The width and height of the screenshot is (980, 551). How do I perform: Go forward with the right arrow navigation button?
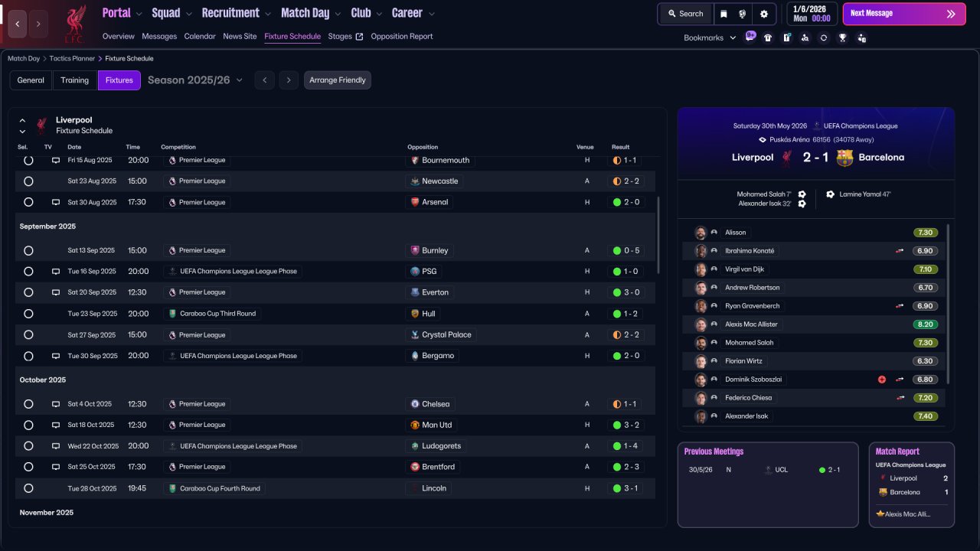(38, 24)
